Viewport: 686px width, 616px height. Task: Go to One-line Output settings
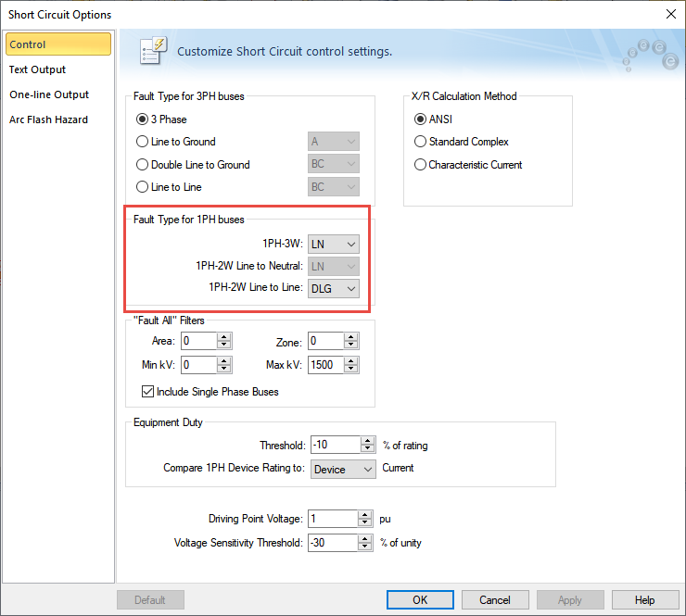(49, 94)
